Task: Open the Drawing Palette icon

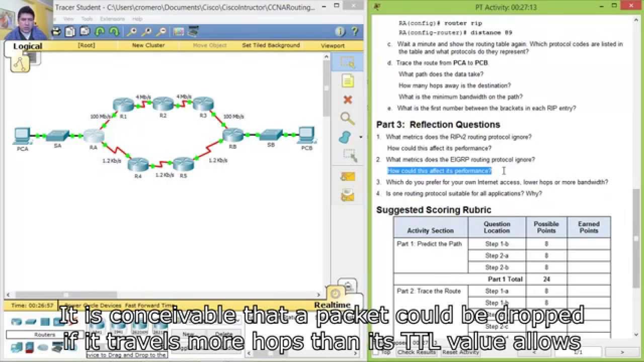Action: (179, 32)
